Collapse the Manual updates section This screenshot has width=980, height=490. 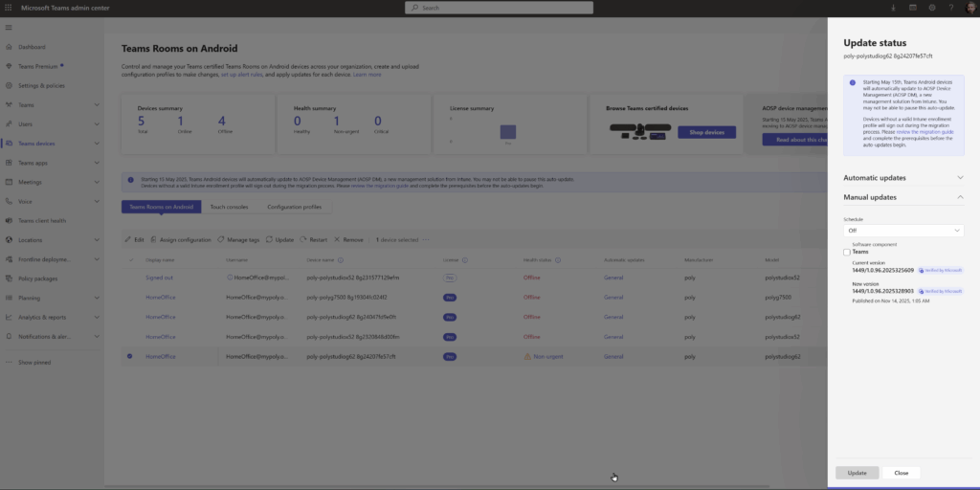[960, 197]
